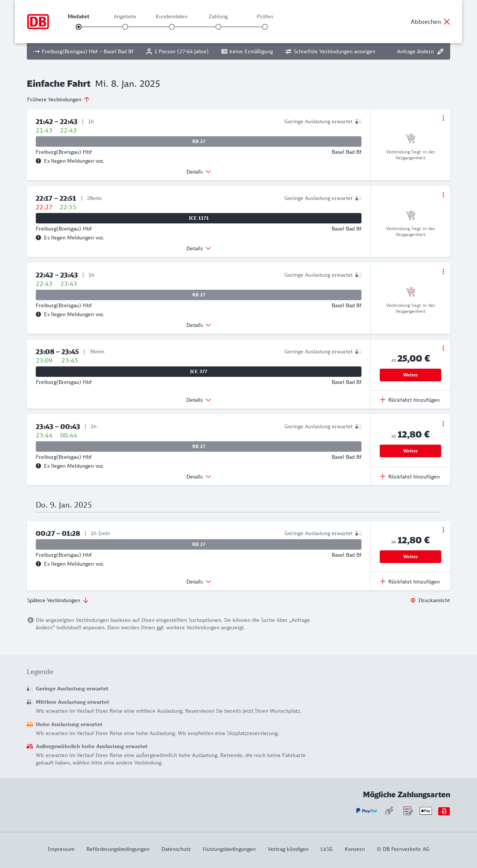
Task: Select the Angebote step circle
Action: 125,27
